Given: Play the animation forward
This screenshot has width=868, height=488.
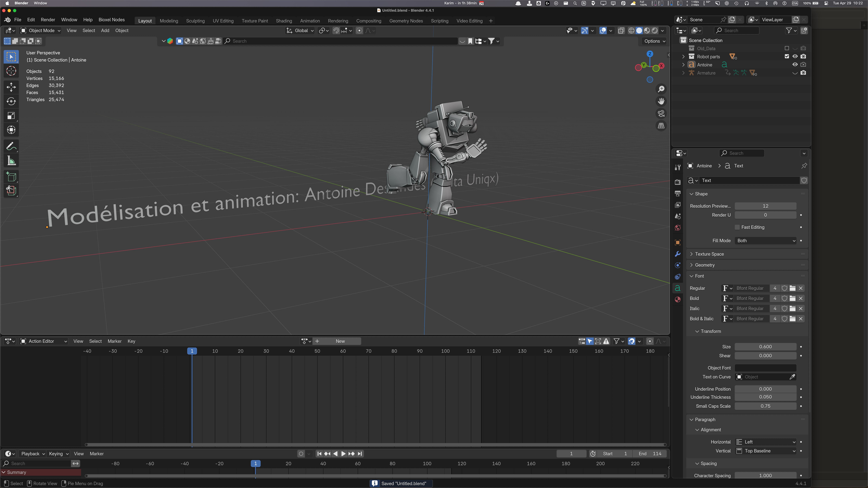Looking at the screenshot, I should tap(343, 454).
